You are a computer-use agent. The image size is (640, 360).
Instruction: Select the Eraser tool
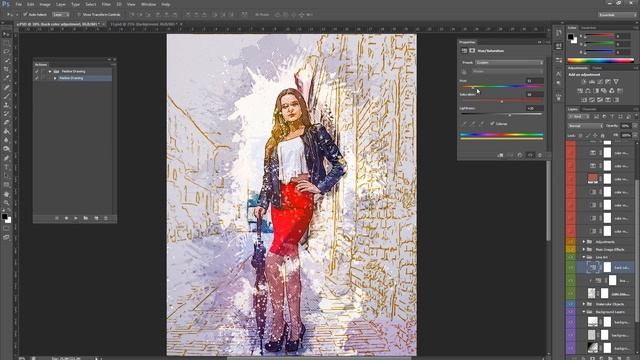tap(6, 122)
